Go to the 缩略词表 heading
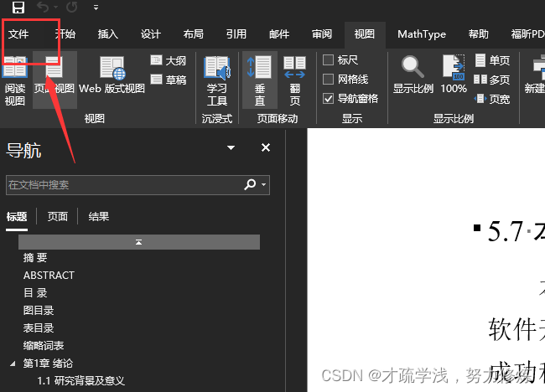 44,345
